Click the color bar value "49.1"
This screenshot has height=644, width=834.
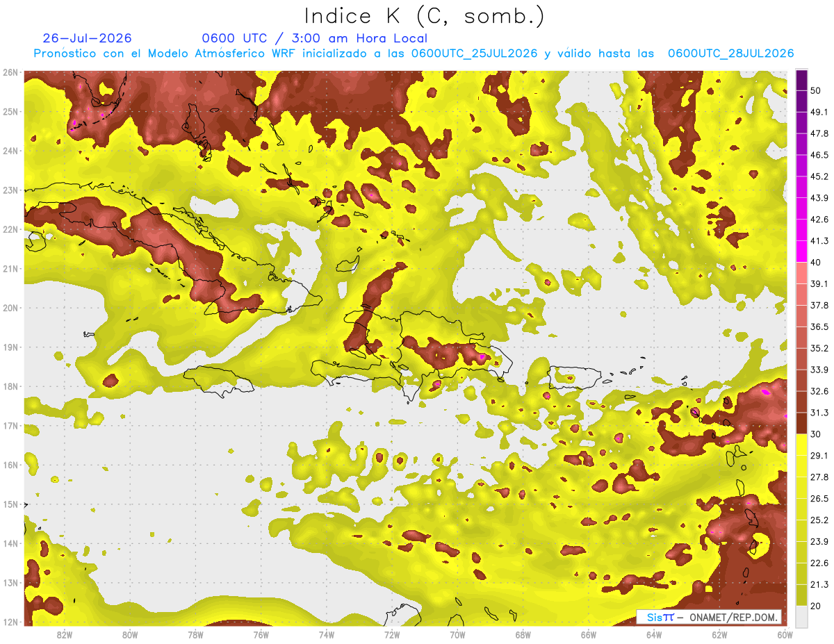(x=819, y=112)
